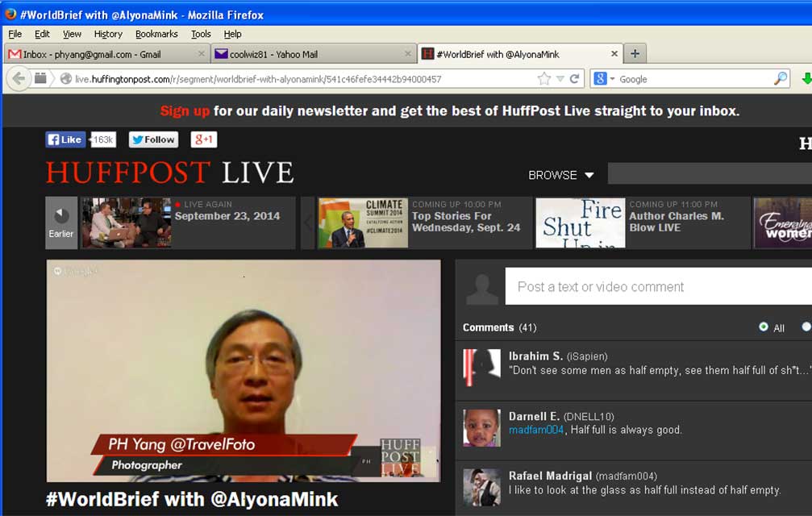Image resolution: width=812 pixels, height=516 pixels.
Task: Switch to coolwiz81 Yahoo Mail tab
Action: click(x=314, y=54)
